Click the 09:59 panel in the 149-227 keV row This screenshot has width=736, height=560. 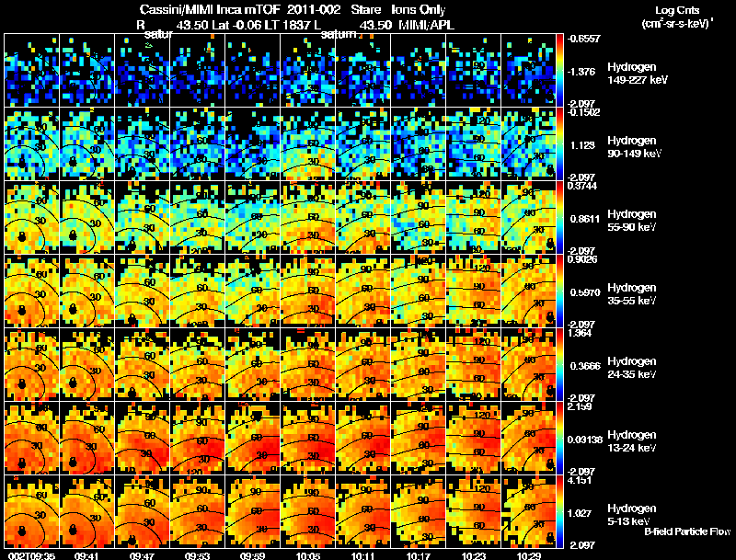pos(252,71)
